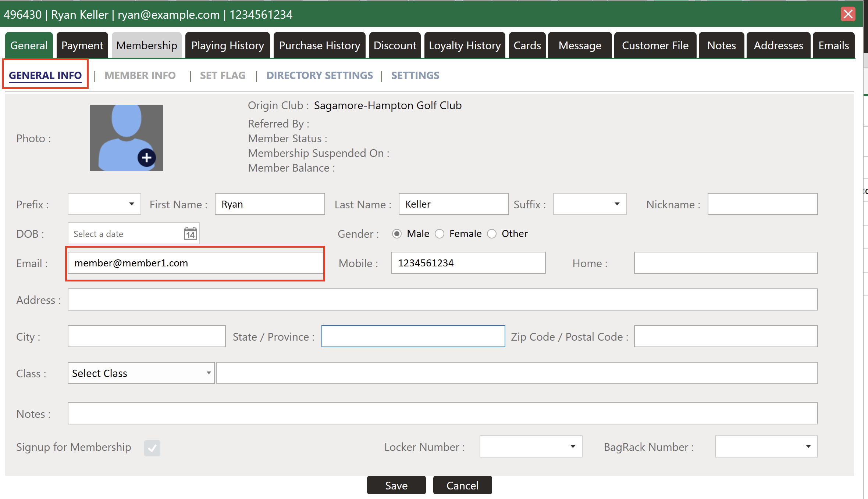Click into the Nickname text field

coord(762,204)
